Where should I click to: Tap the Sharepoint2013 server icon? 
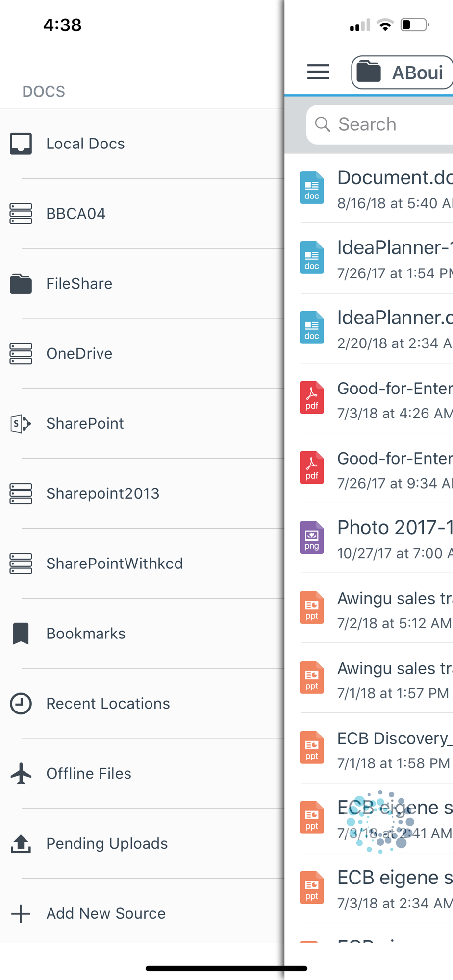pos(21,493)
